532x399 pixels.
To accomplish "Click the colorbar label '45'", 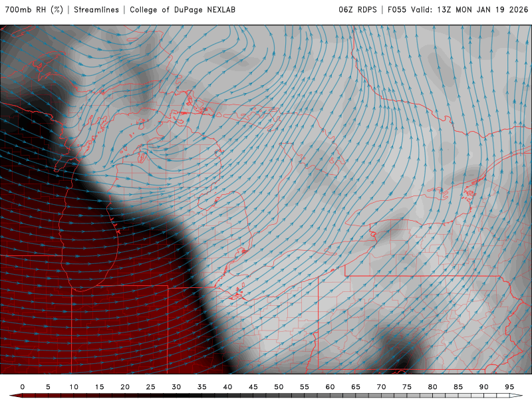I will point(253,387).
